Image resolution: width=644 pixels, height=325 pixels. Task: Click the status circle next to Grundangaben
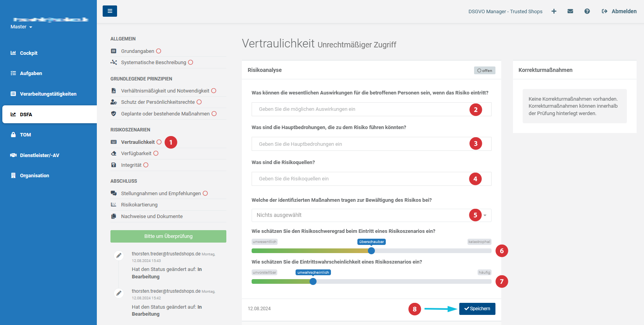158,51
